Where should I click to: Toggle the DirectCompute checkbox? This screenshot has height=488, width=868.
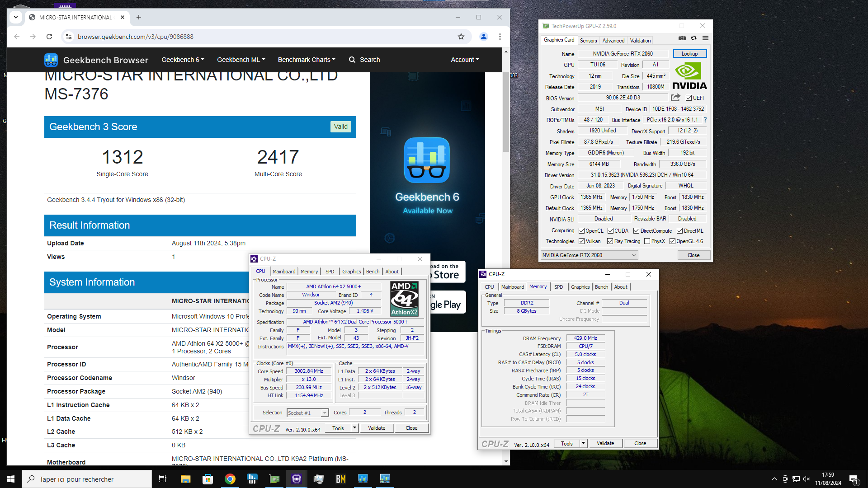(636, 231)
